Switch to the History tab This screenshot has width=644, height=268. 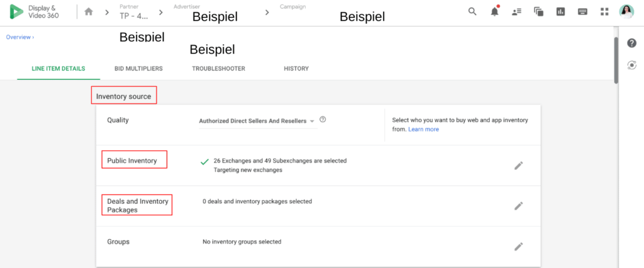click(296, 69)
